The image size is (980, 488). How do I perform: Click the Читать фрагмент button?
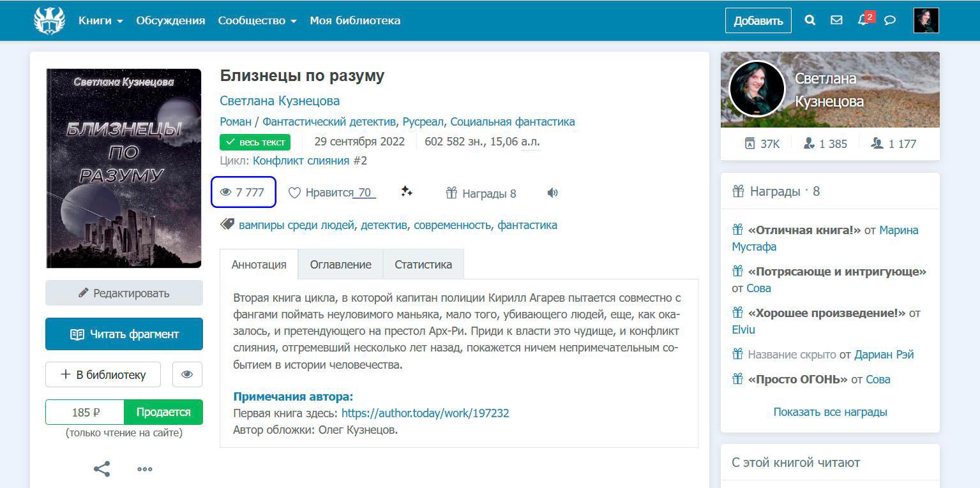[x=124, y=334]
